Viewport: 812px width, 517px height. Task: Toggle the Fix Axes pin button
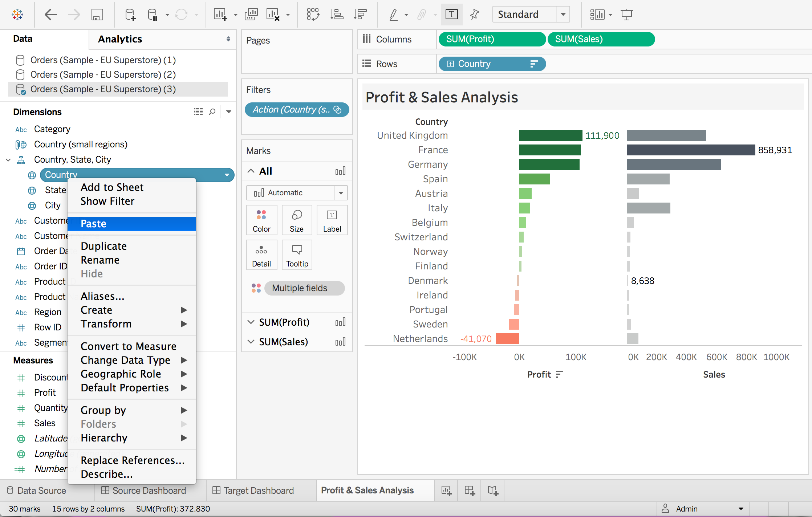474,15
